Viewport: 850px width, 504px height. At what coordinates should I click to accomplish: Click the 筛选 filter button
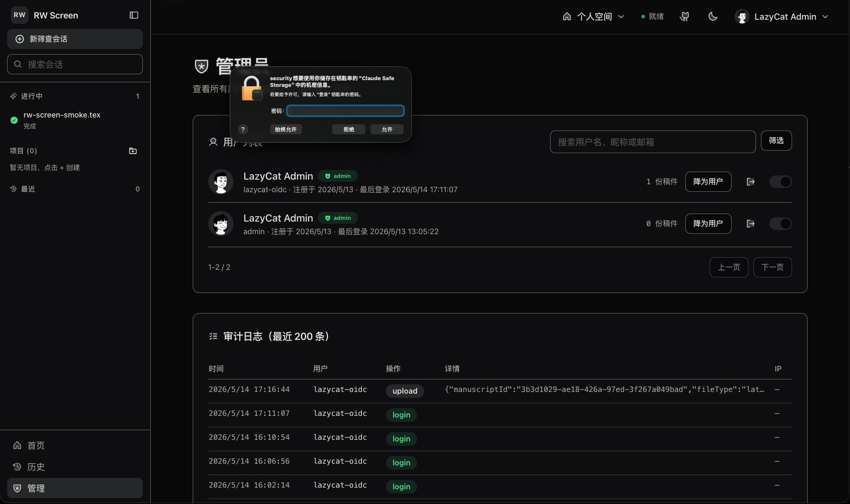[x=776, y=141]
